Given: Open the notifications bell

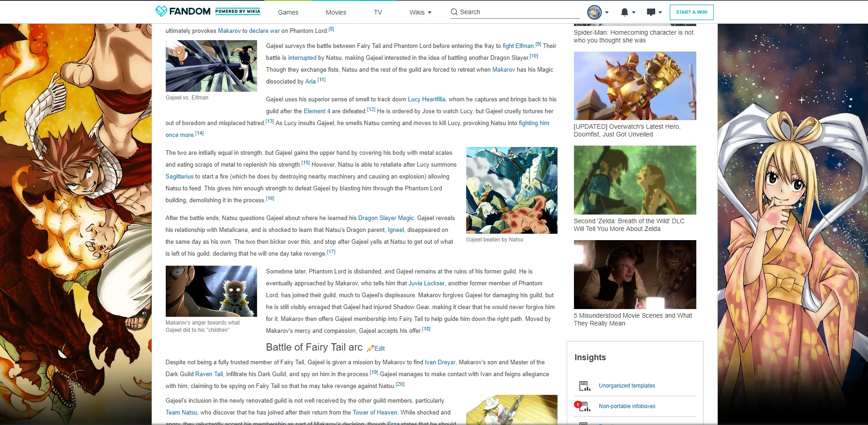Looking at the screenshot, I should [x=624, y=12].
